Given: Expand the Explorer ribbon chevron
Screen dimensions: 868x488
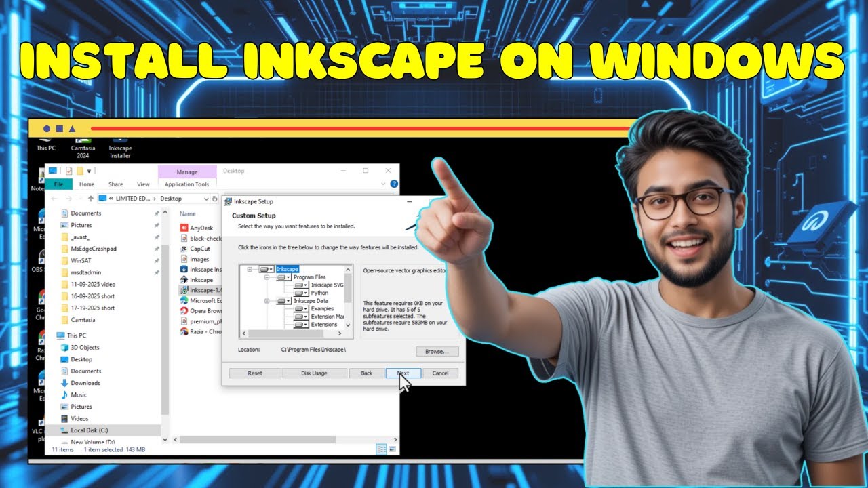Looking at the screenshot, I should 384,184.
